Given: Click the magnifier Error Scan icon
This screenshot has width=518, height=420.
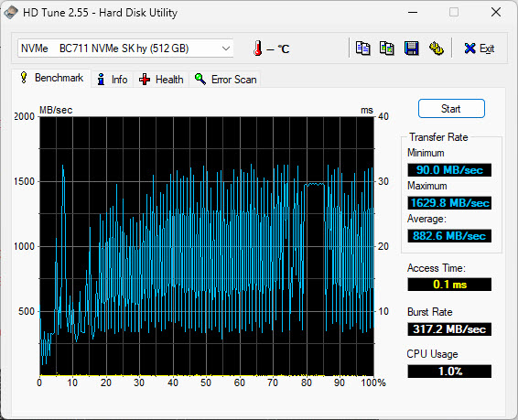Looking at the screenshot, I should 200,80.
